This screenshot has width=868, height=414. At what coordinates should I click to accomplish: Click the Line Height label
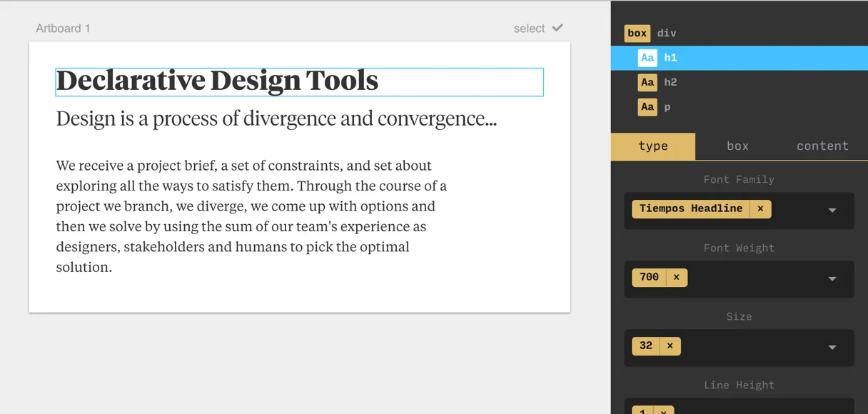pyautogui.click(x=739, y=385)
